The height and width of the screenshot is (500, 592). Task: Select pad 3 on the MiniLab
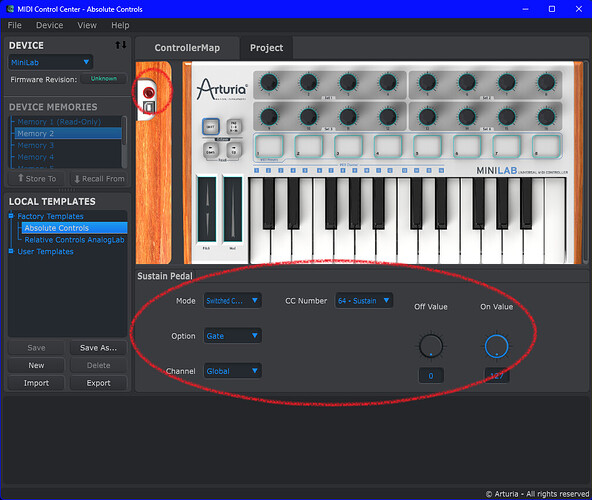[x=348, y=146]
